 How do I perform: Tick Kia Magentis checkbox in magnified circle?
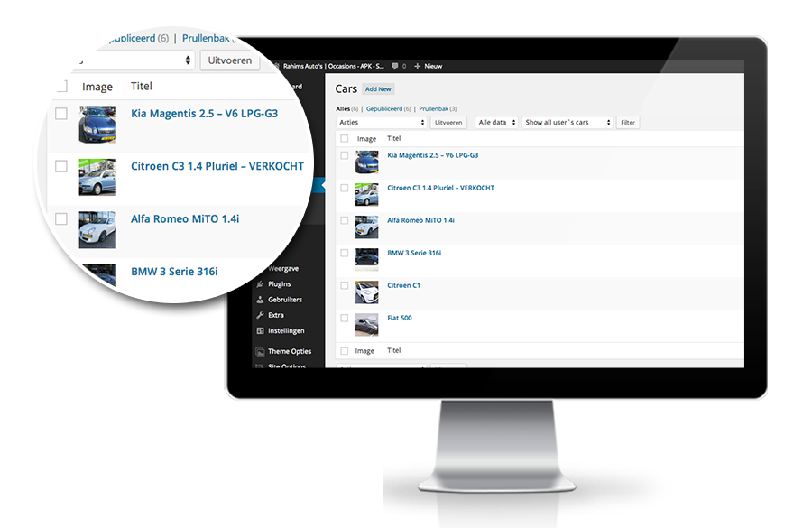[x=61, y=114]
